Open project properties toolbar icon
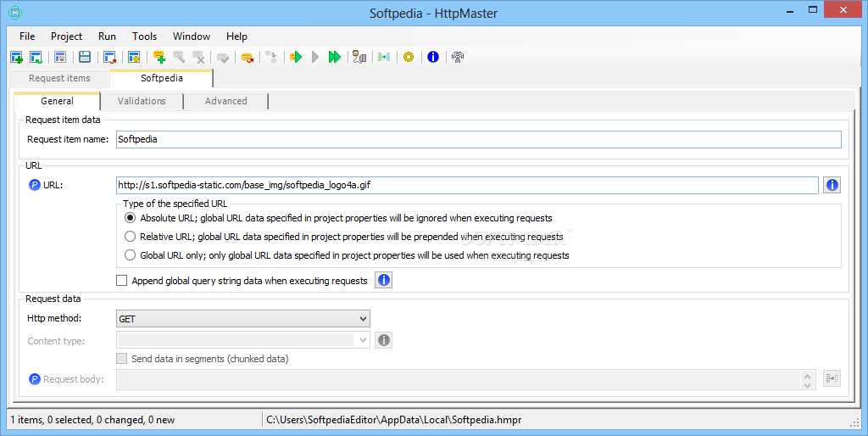 (x=134, y=57)
